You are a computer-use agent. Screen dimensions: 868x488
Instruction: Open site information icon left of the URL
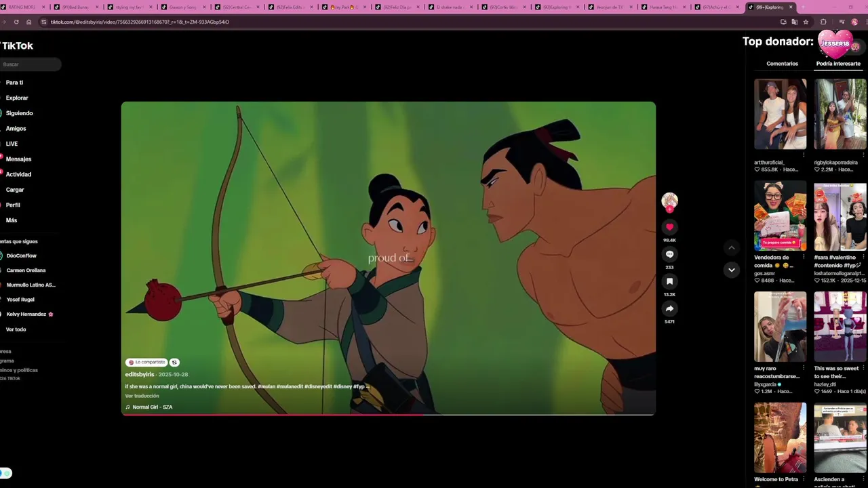pyautogui.click(x=43, y=22)
